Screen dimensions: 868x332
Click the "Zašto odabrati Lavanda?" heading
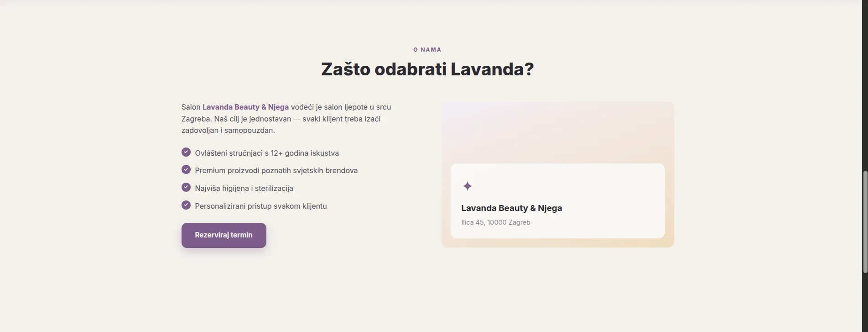pyautogui.click(x=427, y=69)
